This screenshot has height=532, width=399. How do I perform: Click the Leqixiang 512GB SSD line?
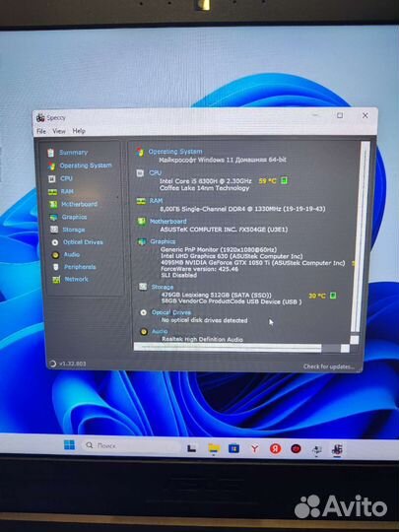point(216,296)
